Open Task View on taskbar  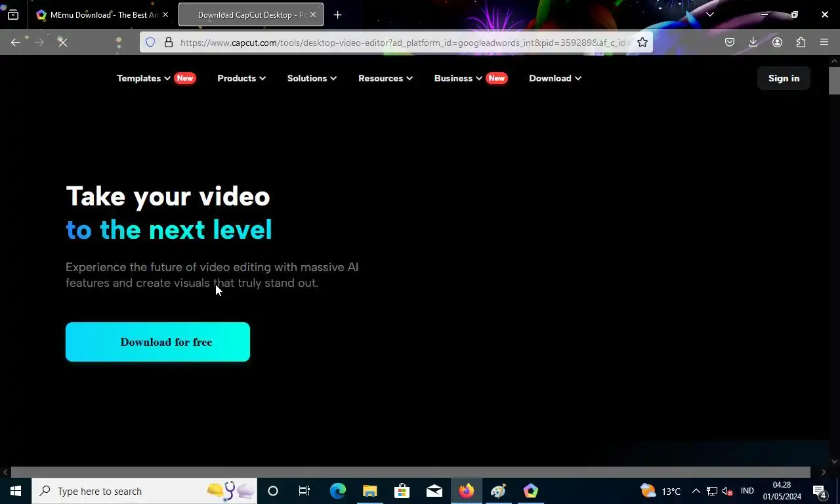304,491
